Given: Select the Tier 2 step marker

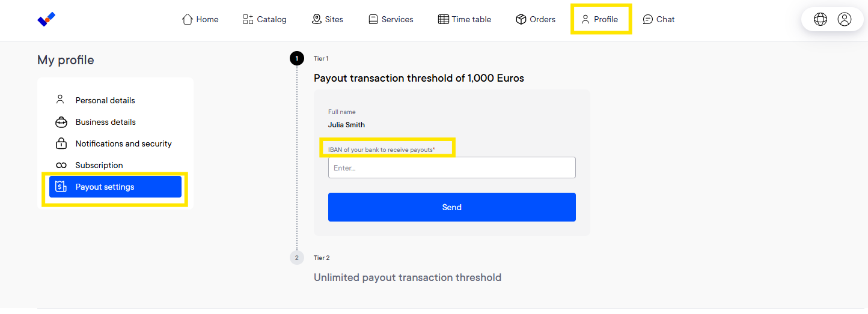Looking at the screenshot, I should click(x=296, y=258).
